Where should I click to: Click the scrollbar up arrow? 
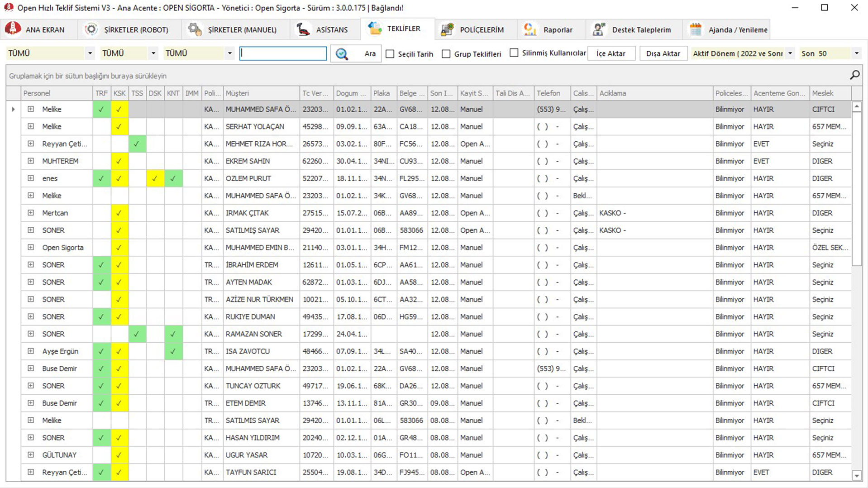[856, 107]
